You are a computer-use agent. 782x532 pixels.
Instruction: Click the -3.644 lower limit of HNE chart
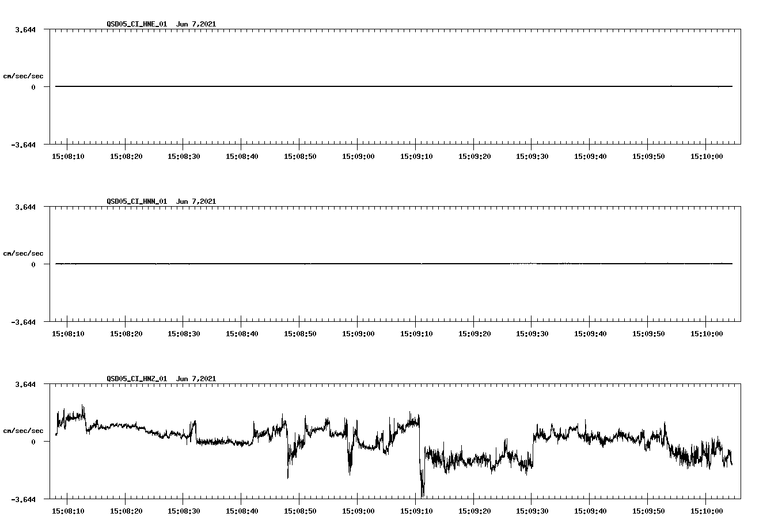point(24,145)
